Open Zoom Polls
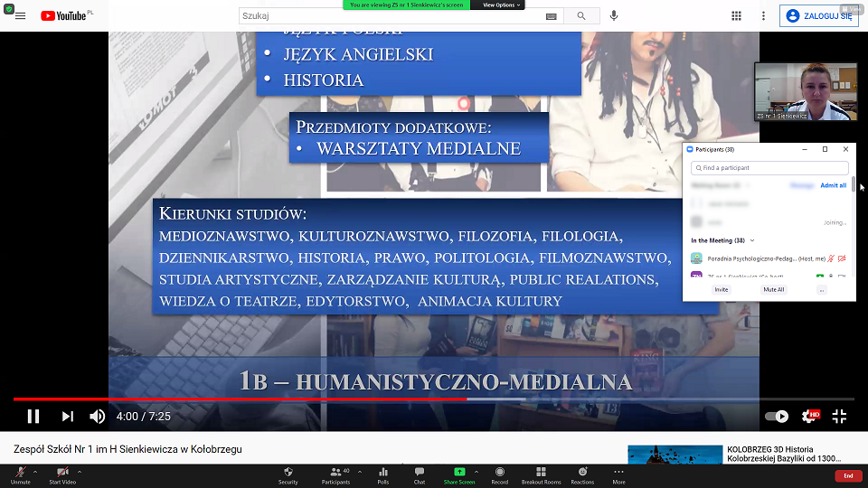 click(383, 475)
